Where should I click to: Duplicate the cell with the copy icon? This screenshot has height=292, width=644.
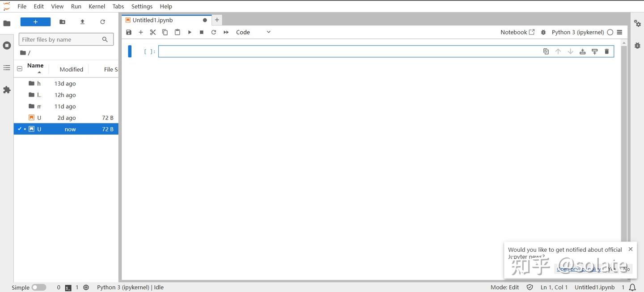[546, 51]
